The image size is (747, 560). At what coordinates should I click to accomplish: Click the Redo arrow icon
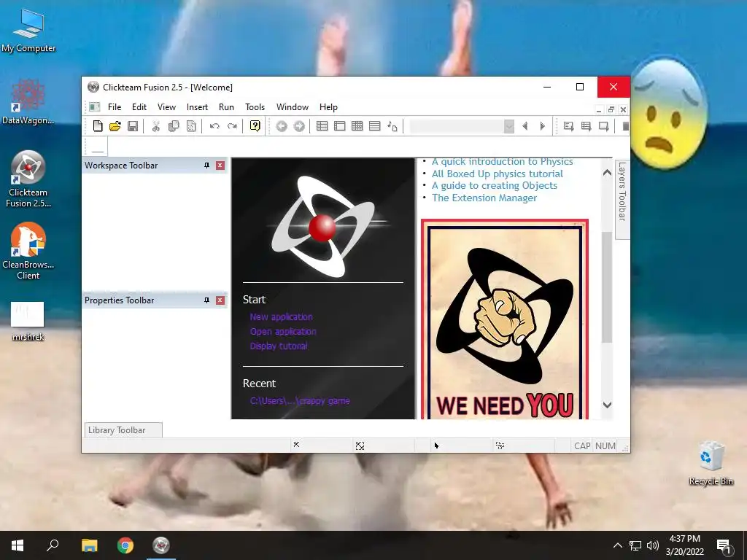[232, 126]
